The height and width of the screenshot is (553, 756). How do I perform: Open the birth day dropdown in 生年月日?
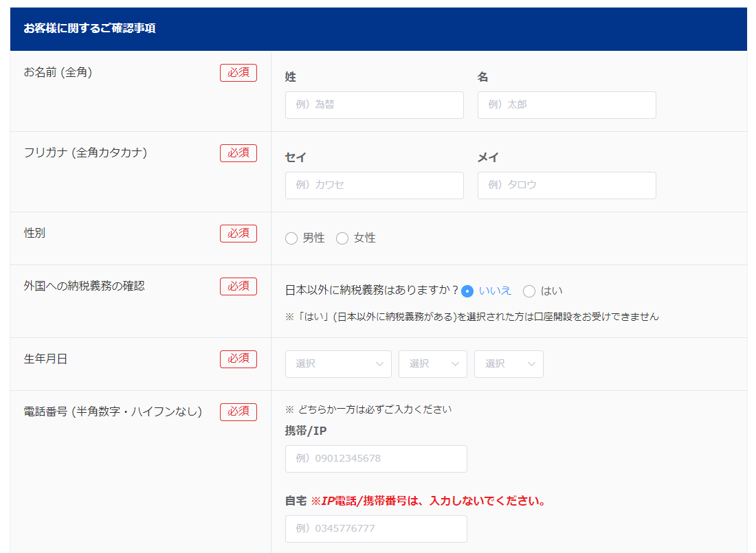(509, 364)
